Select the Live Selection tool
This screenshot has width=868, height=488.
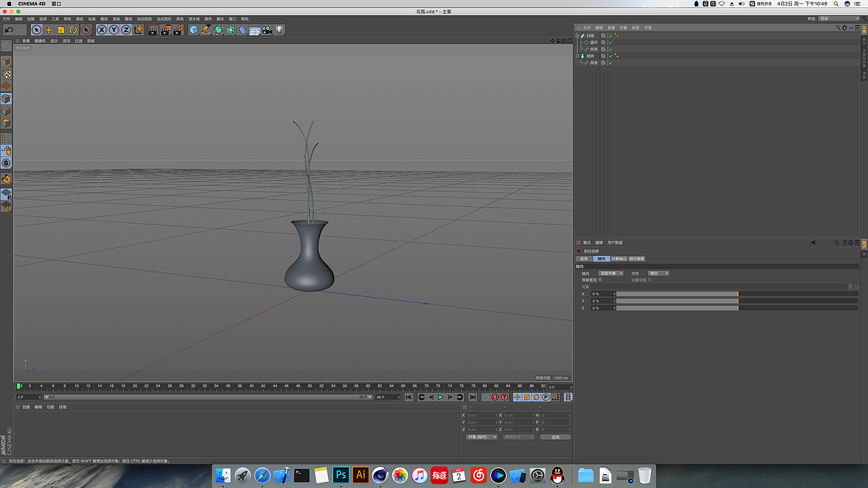36,30
